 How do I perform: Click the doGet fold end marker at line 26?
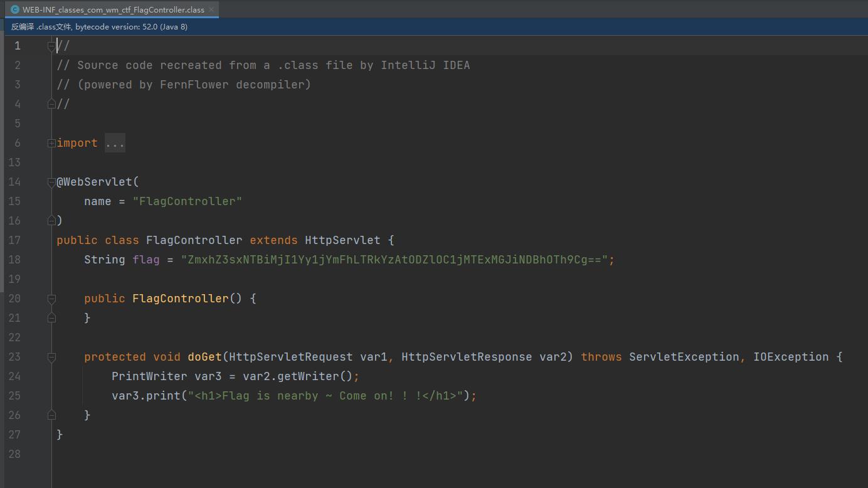[x=52, y=415]
